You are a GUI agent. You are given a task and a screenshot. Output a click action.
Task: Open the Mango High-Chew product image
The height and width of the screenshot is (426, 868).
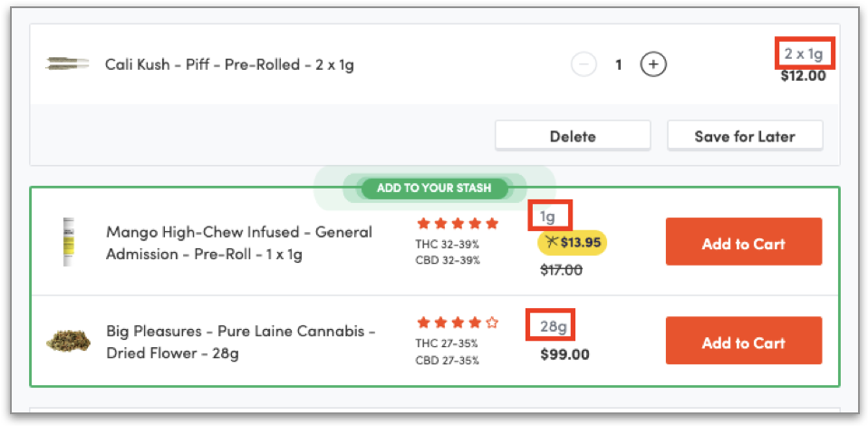[67, 242]
